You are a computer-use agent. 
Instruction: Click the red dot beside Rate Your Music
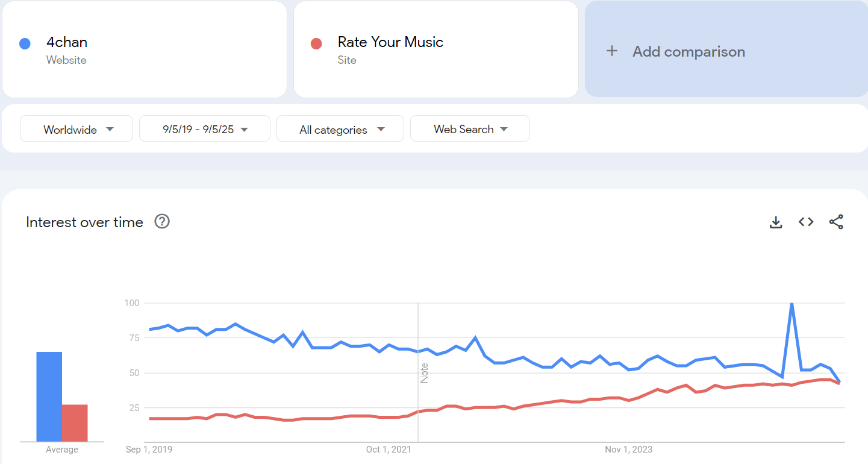point(316,43)
